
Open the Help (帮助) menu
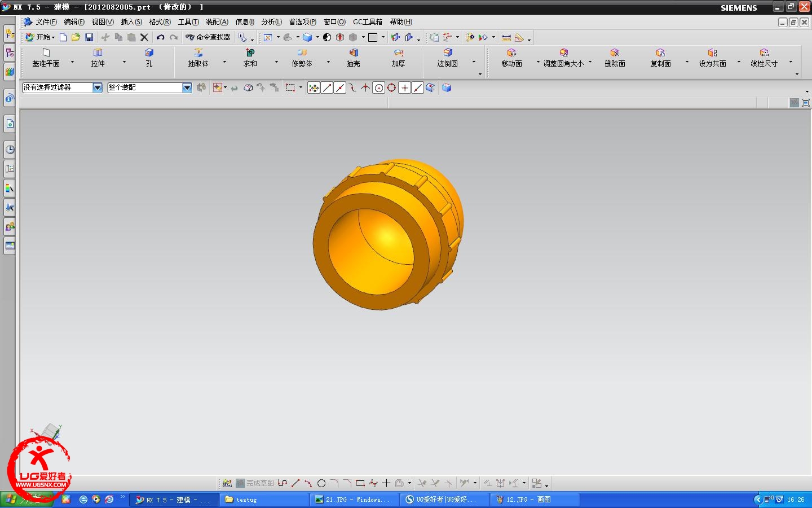pyautogui.click(x=401, y=22)
